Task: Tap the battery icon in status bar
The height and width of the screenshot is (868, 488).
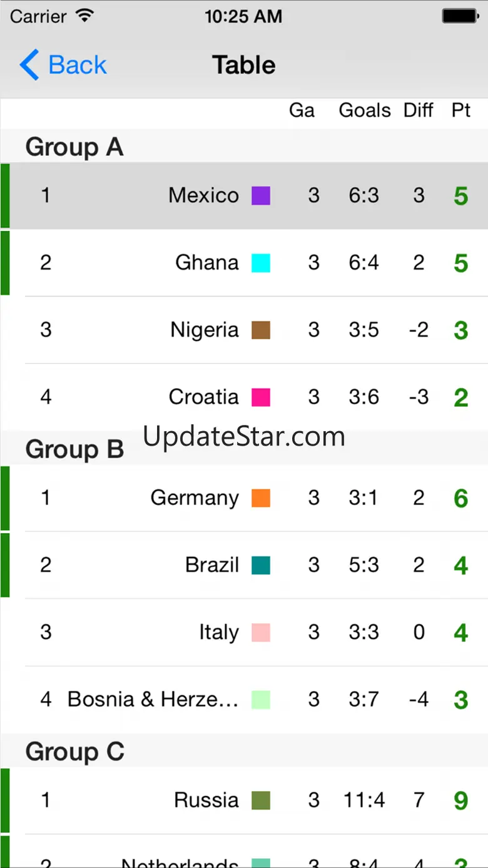Action: pyautogui.click(x=460, y=16)
